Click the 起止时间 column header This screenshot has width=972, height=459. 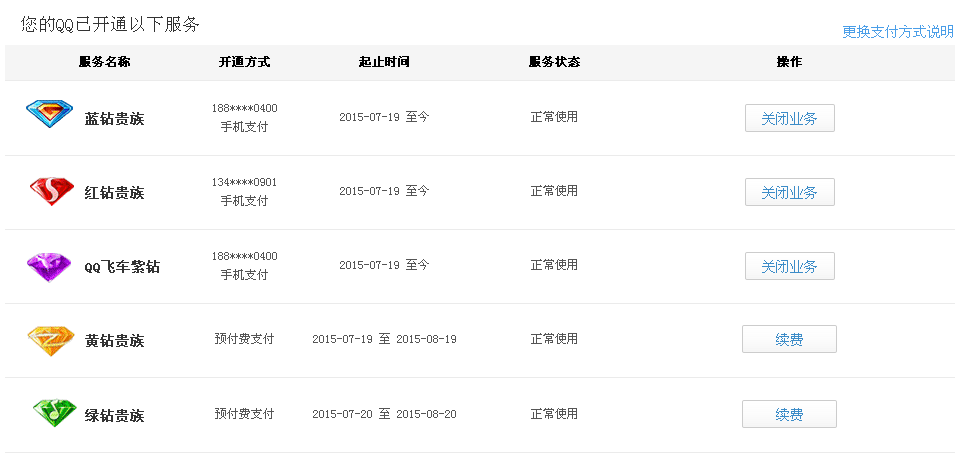pyautogui.click(x=384, y=62)
